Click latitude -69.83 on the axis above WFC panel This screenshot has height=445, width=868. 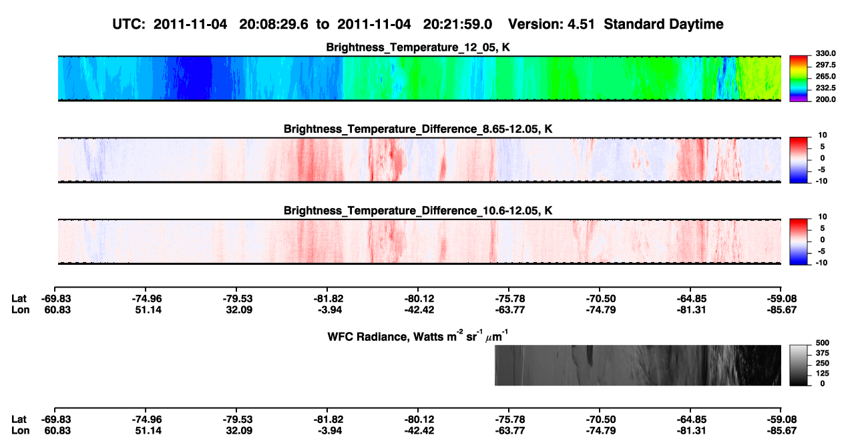[55, 298]
